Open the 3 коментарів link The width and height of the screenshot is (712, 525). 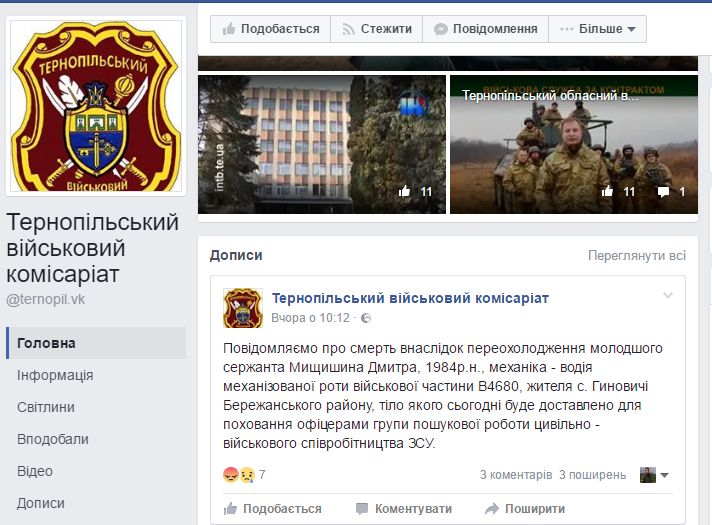click(516, 475)
